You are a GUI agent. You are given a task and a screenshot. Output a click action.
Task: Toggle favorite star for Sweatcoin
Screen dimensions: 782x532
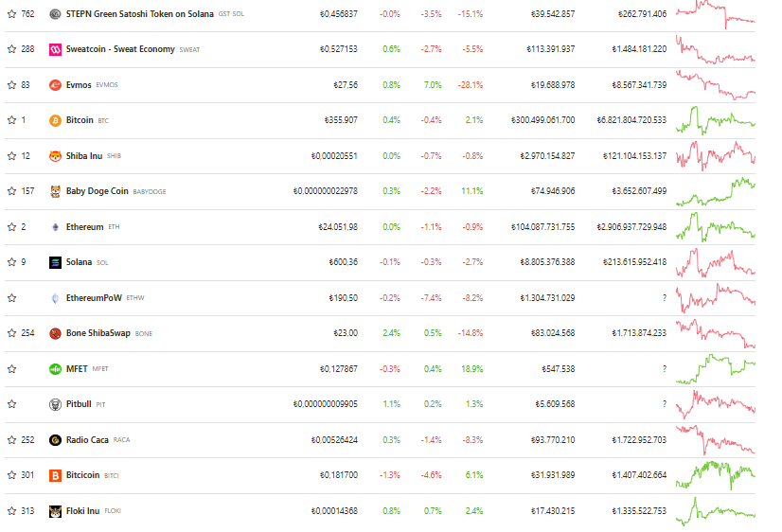12,49
